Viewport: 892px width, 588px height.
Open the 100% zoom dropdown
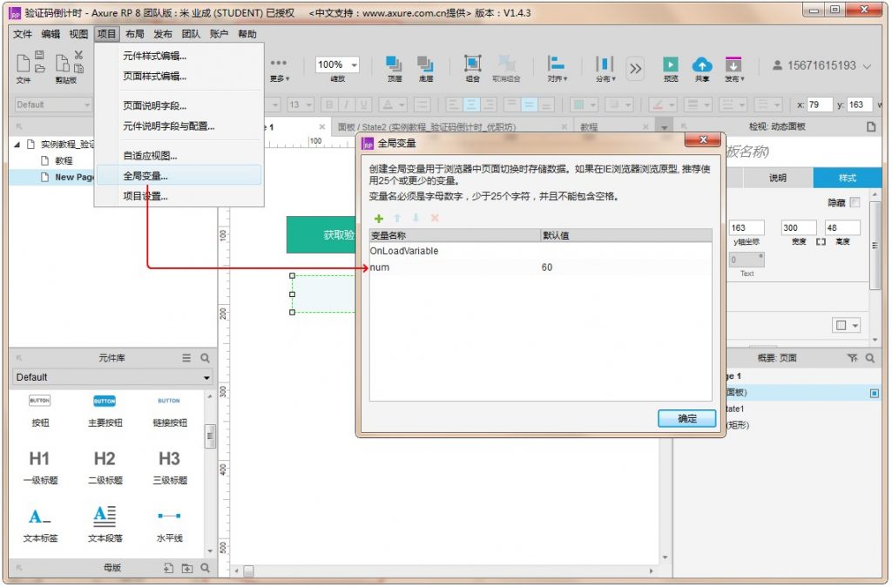(337, 65)
